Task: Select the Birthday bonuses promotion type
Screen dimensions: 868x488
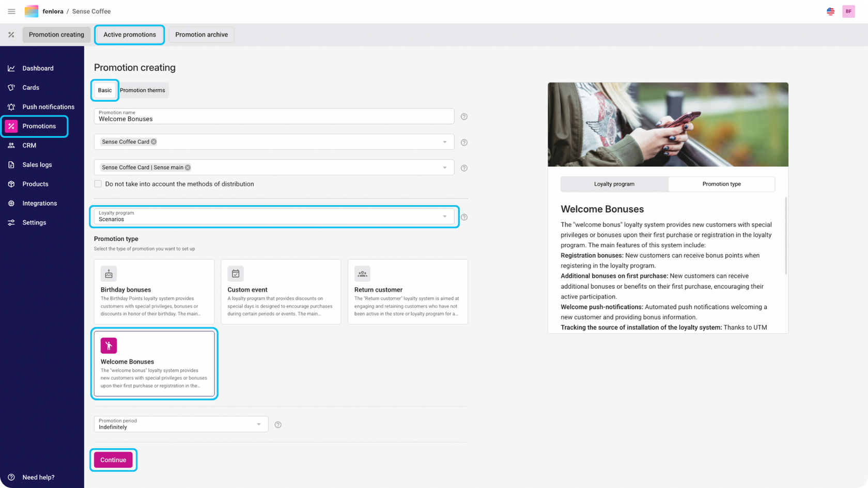Action: click(x=154, y=292)
